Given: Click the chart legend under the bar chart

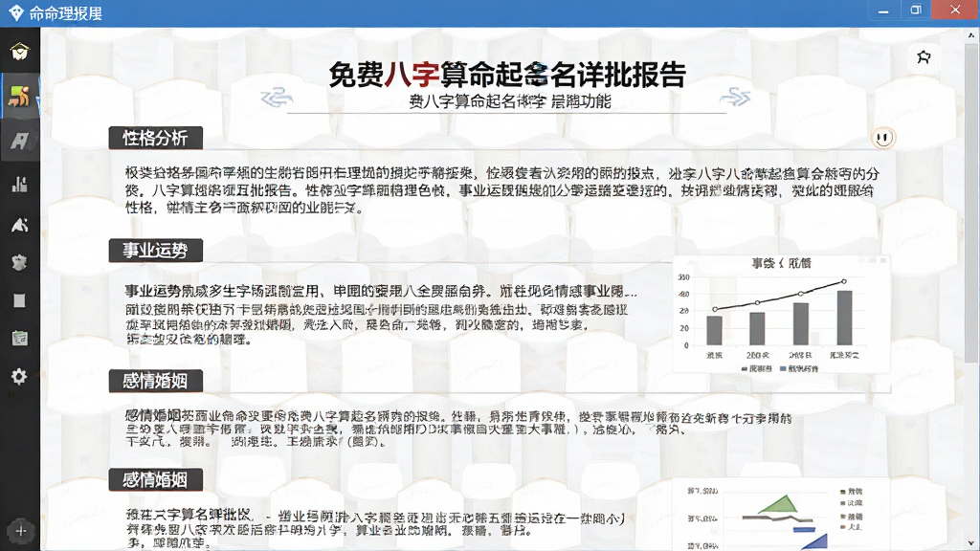Looking at the screenshot, I should pyautogui.click(x=779, y=368).
